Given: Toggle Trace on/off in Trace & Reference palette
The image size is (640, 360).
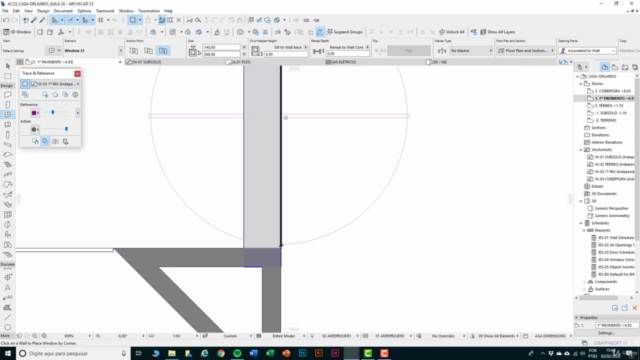Looking at the screenshot, I should (x=25, y=84).
